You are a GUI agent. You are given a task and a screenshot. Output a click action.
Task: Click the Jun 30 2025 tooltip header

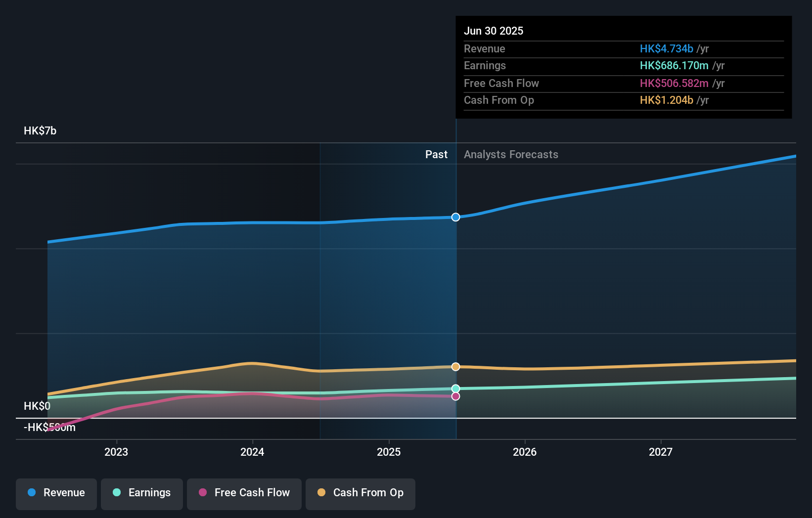(x=494, y=31)
